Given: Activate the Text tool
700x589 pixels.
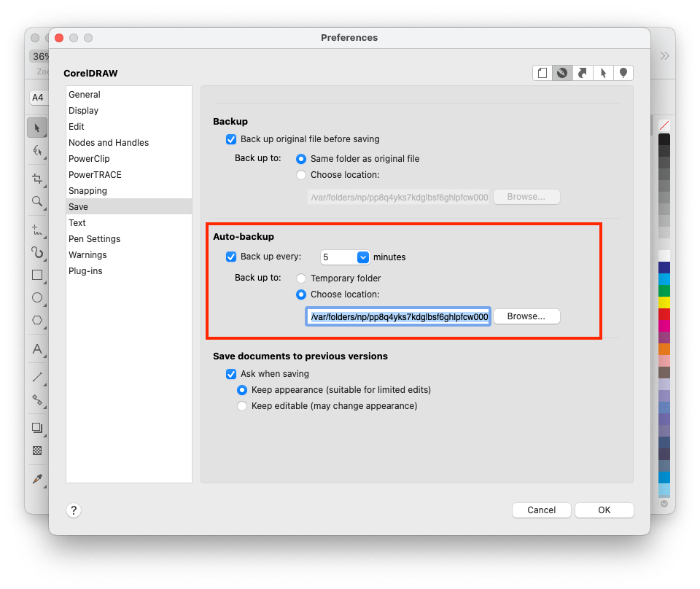Looking at the screenshot, I should [x=37, y=349].
